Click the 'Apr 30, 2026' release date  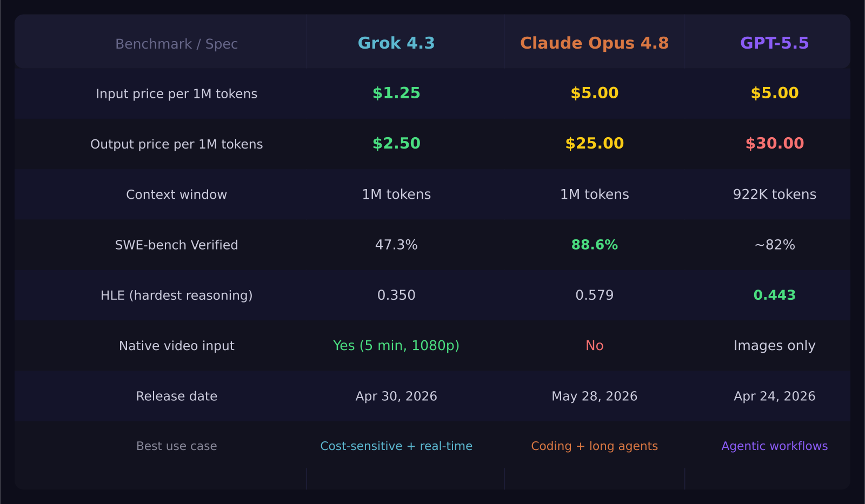tap(396, 397)
